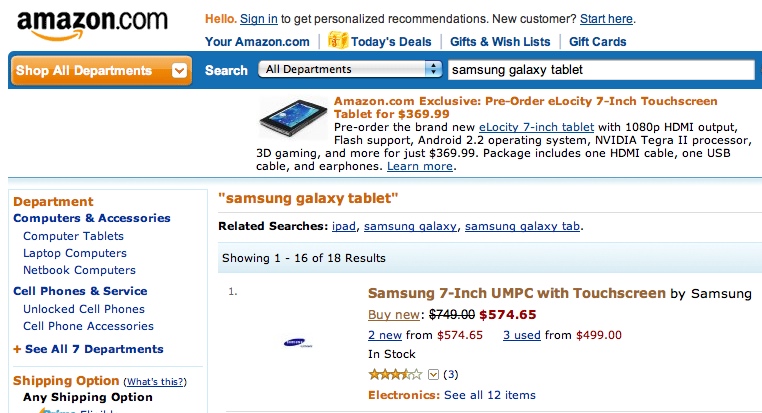
Task: Click the Today's Deals gift icon
Action: pyautogui.click(x=337, y=41)
